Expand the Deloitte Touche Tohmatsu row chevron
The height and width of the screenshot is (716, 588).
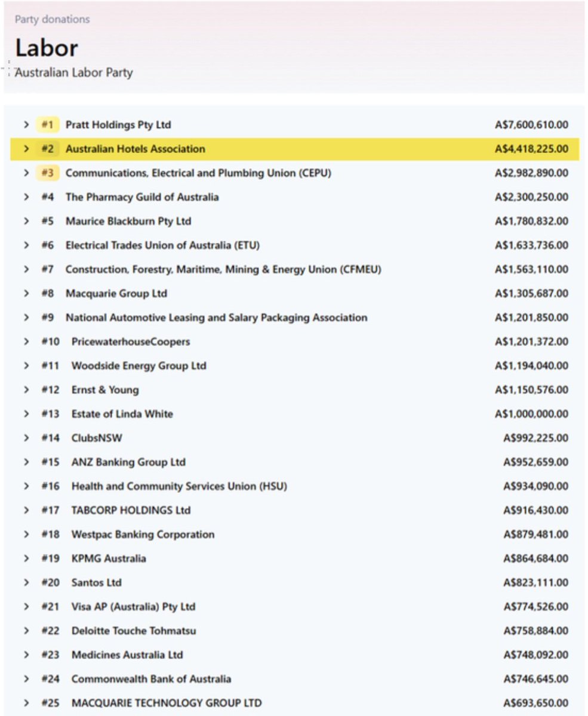(x=26, y=631)
